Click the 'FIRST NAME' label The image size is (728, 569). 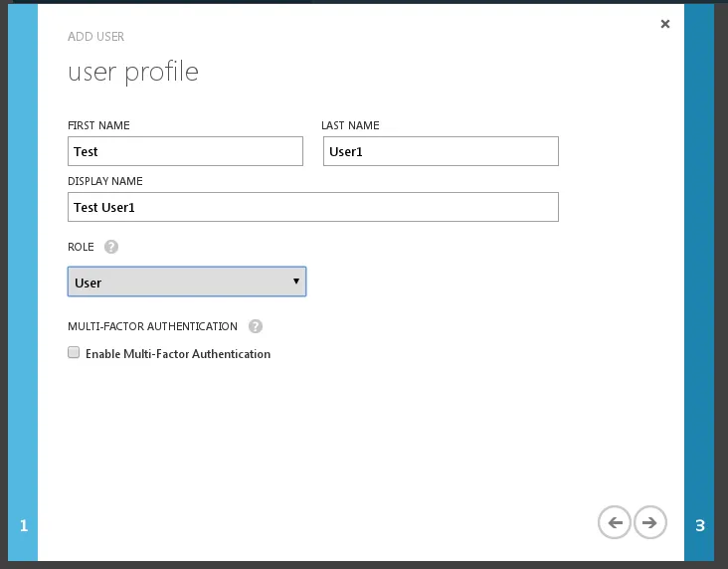[98, 125]
